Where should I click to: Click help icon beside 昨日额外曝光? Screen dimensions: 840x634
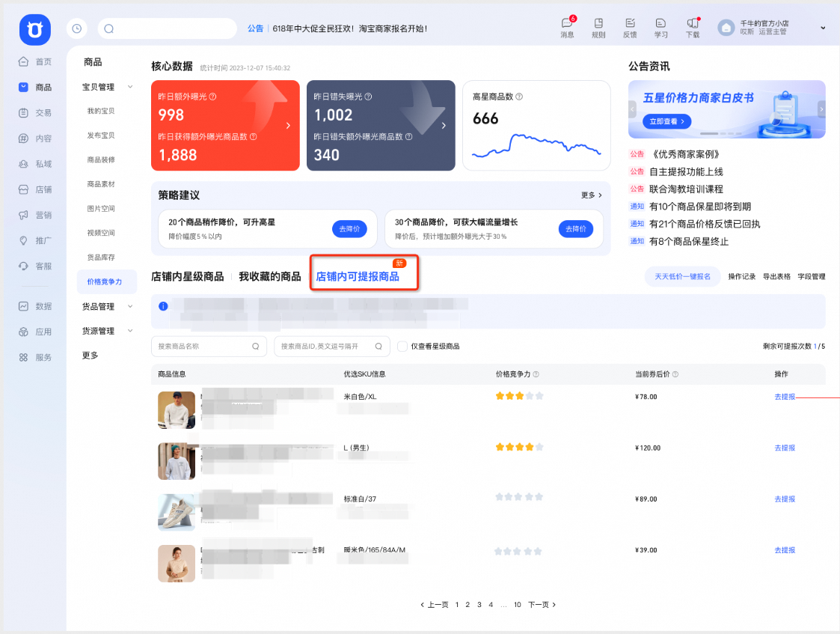(212, 97)
